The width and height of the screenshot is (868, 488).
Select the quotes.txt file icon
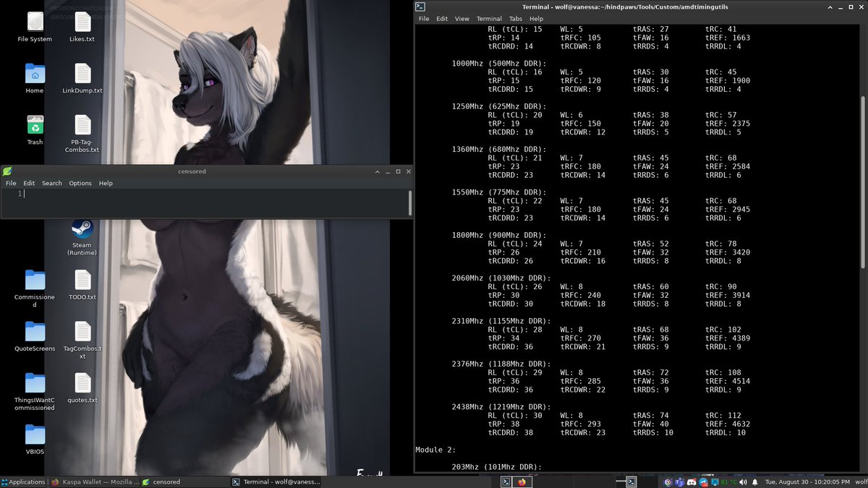(82, 387)
